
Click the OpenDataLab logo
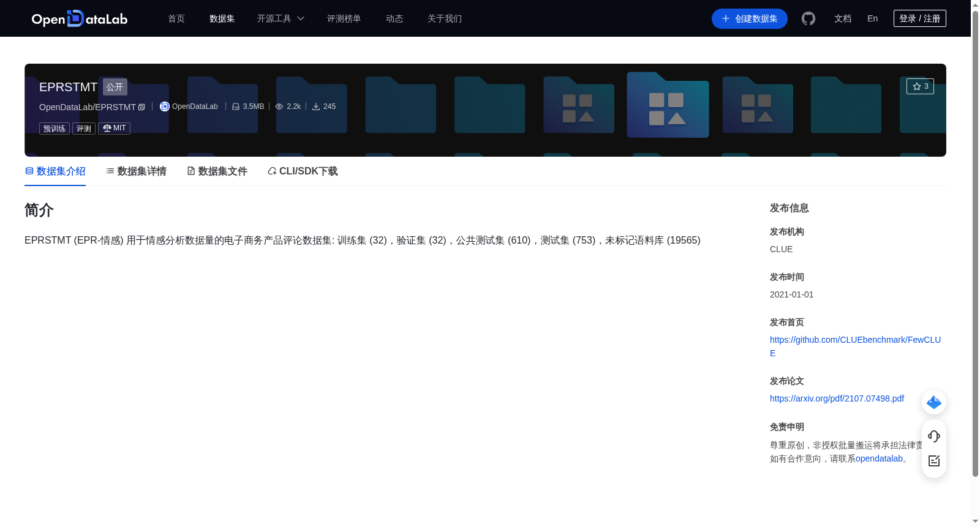80,18
